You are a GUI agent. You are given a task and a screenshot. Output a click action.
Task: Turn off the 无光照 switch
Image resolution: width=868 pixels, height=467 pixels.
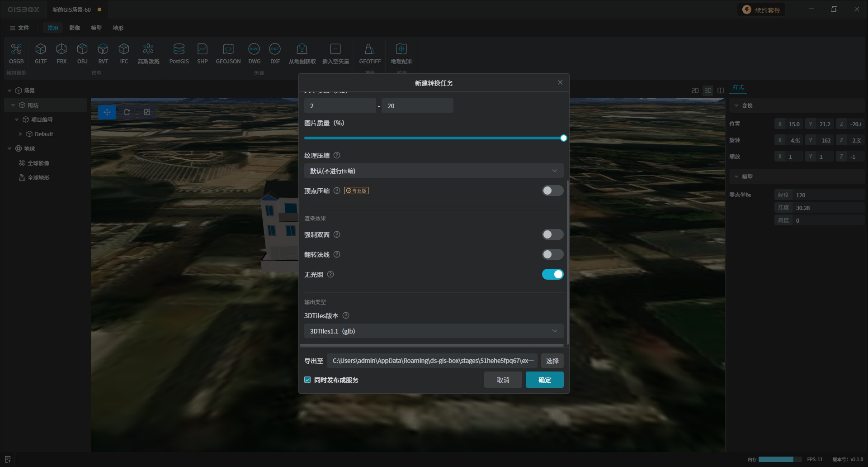point(552,274)
